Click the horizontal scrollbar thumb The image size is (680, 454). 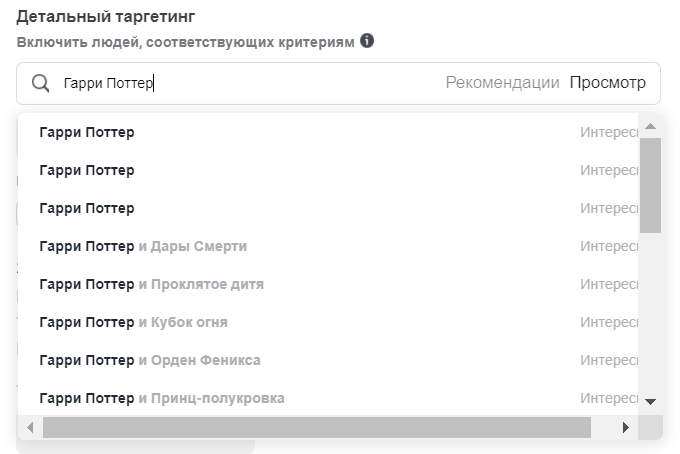317,428
